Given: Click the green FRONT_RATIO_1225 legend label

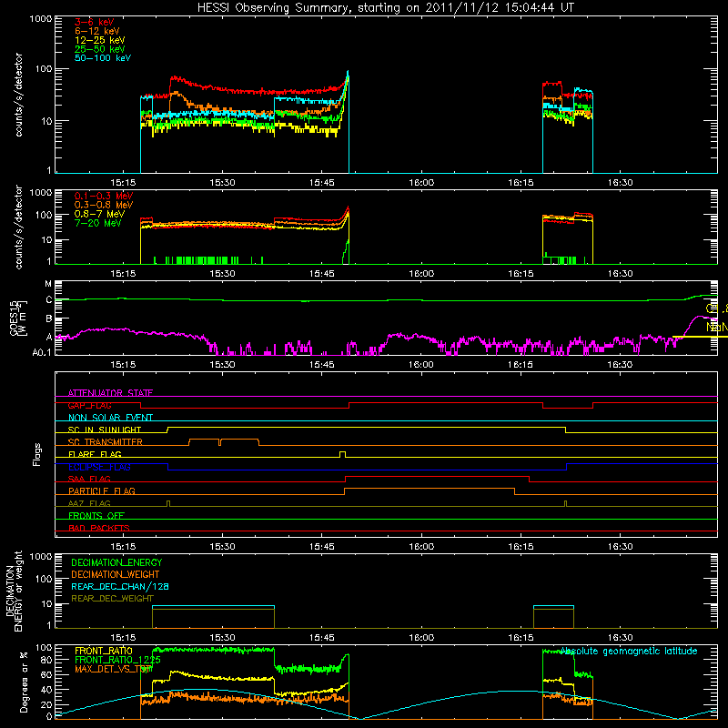Looking at the screenshot, I should coord(117,660).
